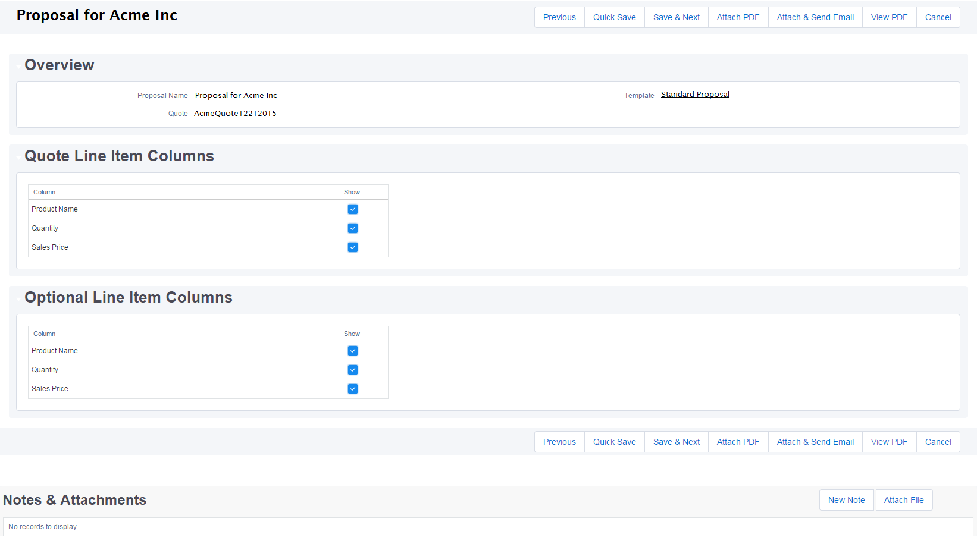Viewport: 980px width, 541px height.
Task: Click the top Save & Next button
Action: pyautogui.click(x=676, y=17)
